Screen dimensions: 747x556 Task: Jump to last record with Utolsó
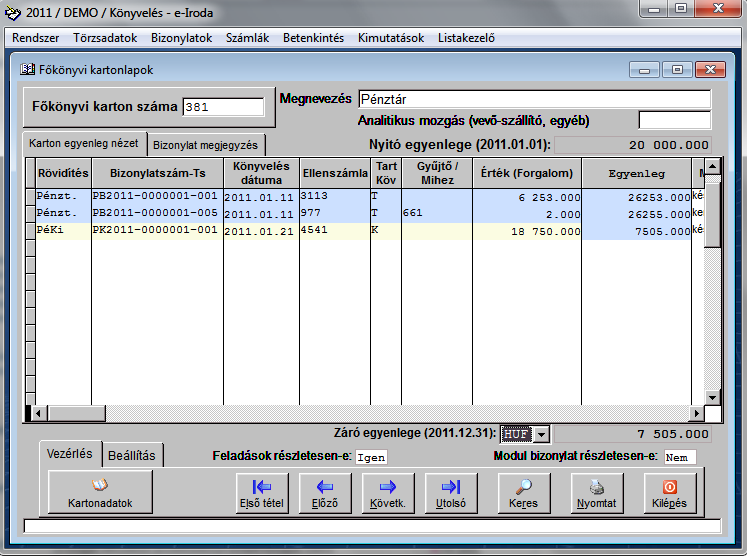click(x=450, y=493)
